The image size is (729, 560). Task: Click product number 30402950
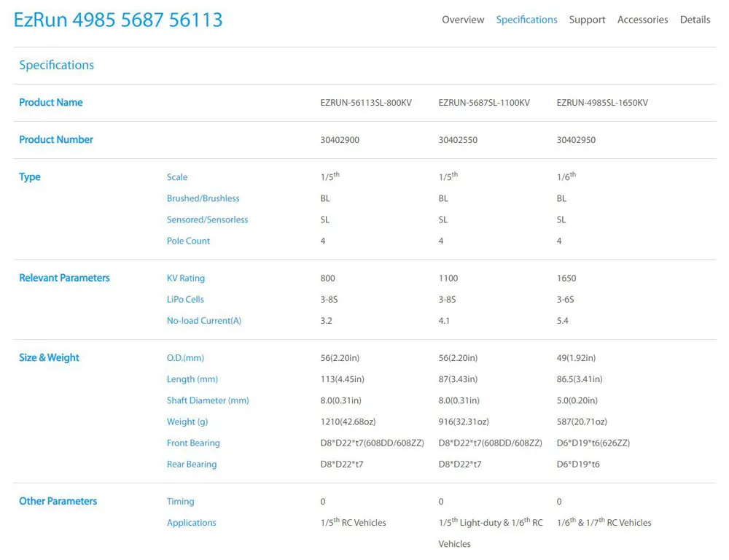pos(576,140)
